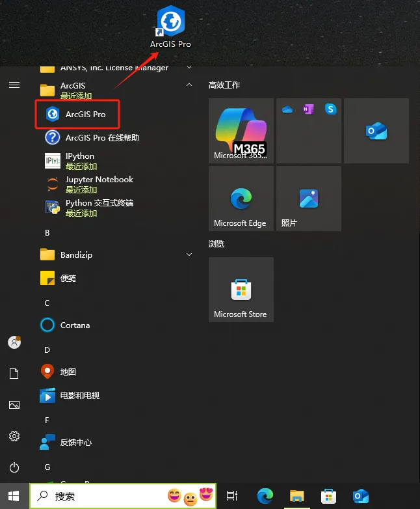Open Documents from the Start sidebar

(x=14, y=374)
